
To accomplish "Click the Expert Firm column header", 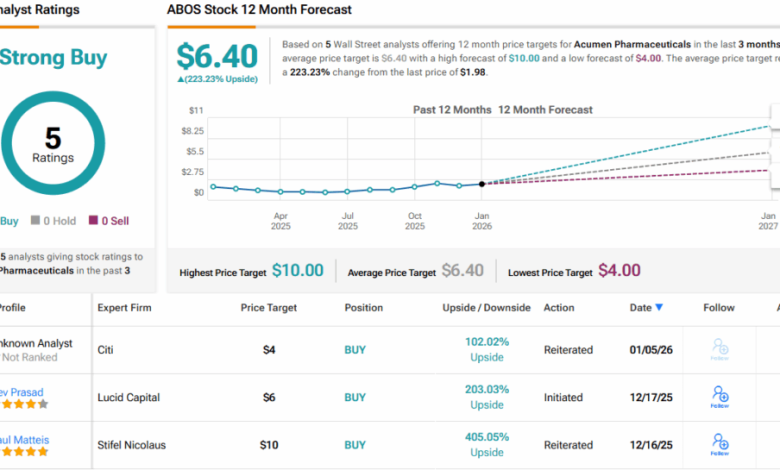I will tap(124, 308).
